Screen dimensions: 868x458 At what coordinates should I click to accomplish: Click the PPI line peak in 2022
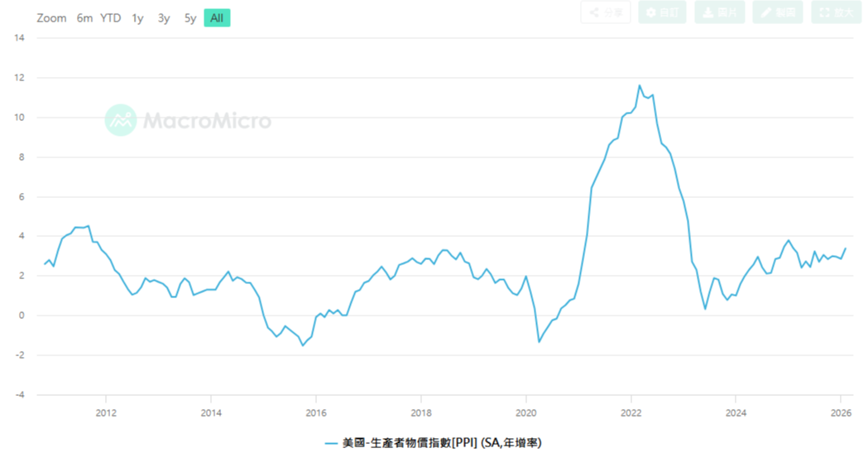tap(640, 85)
